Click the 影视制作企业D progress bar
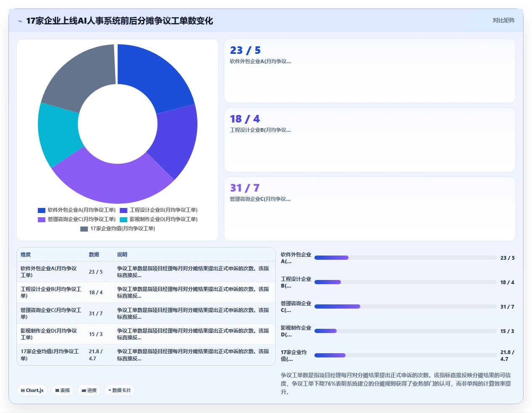This screenshot has height=413, width=532. 405,331
